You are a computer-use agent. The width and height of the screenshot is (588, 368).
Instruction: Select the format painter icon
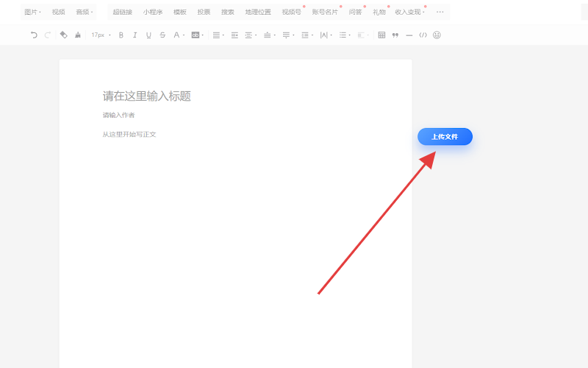click(x=63, y=35)
